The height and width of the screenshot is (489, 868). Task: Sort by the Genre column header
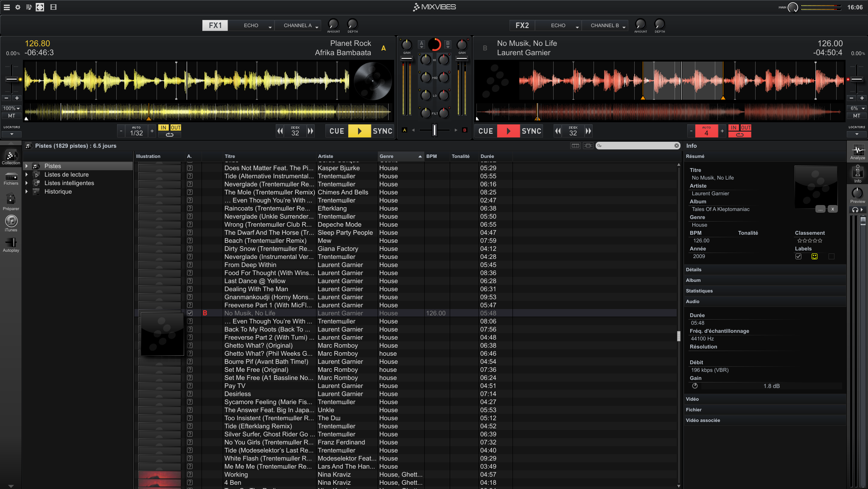(400, 156)
